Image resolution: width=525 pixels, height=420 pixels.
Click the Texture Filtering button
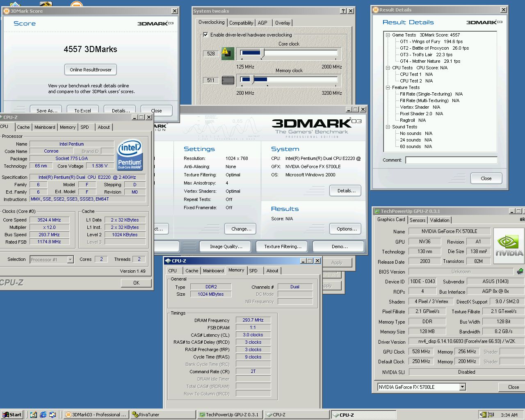pos(283,247)
